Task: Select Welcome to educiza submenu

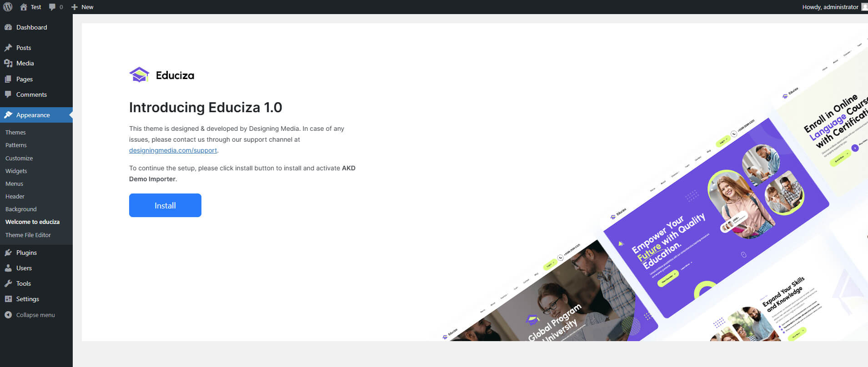Action: [32, 222]
